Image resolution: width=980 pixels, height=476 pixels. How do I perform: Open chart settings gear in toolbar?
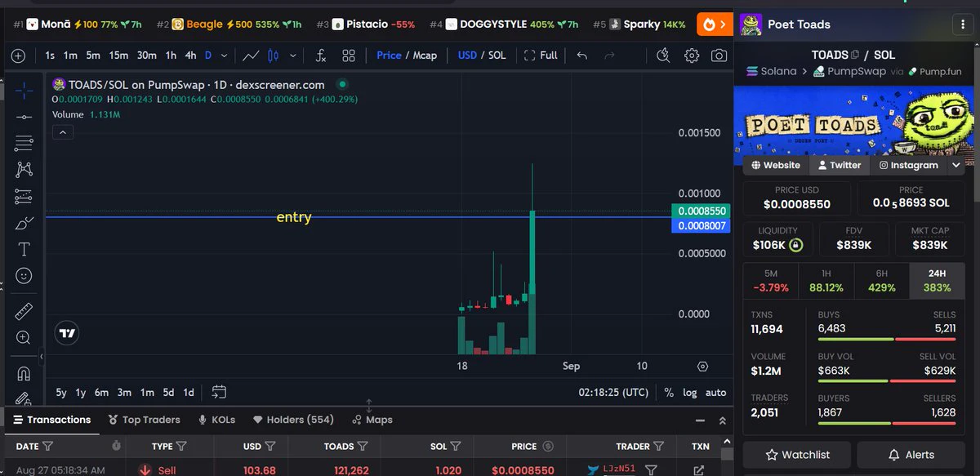pos(692,56)
